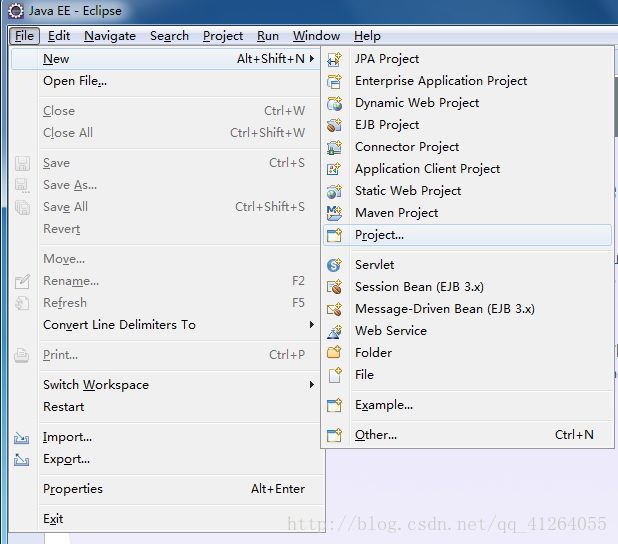
Task: Click the Web Service icon
Action: [334, 331]
